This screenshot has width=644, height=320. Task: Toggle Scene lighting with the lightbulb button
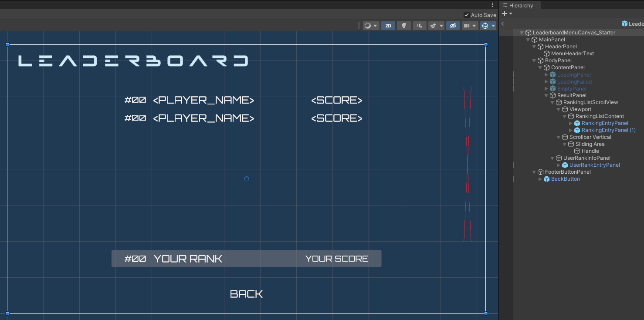click(404, 26)
